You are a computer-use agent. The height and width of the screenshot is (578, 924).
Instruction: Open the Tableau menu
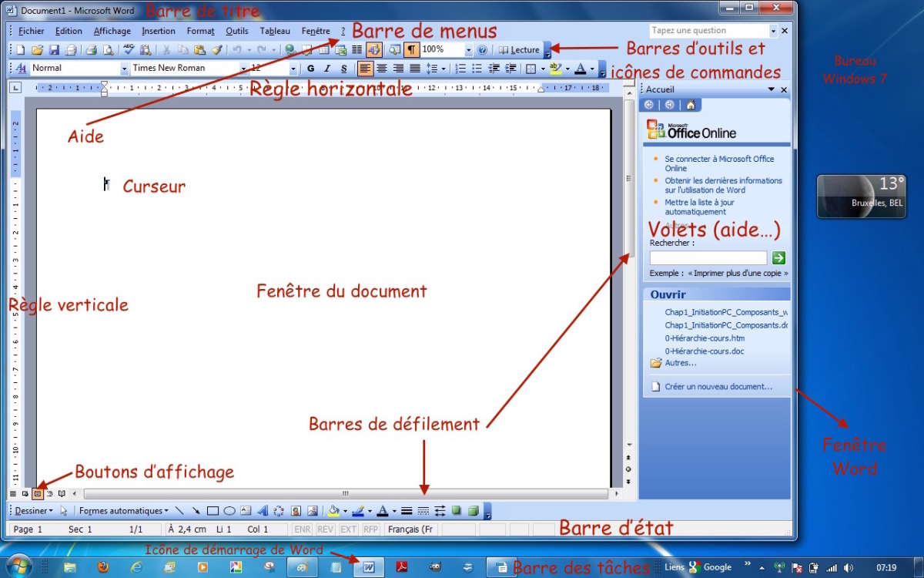pos(275,32)
